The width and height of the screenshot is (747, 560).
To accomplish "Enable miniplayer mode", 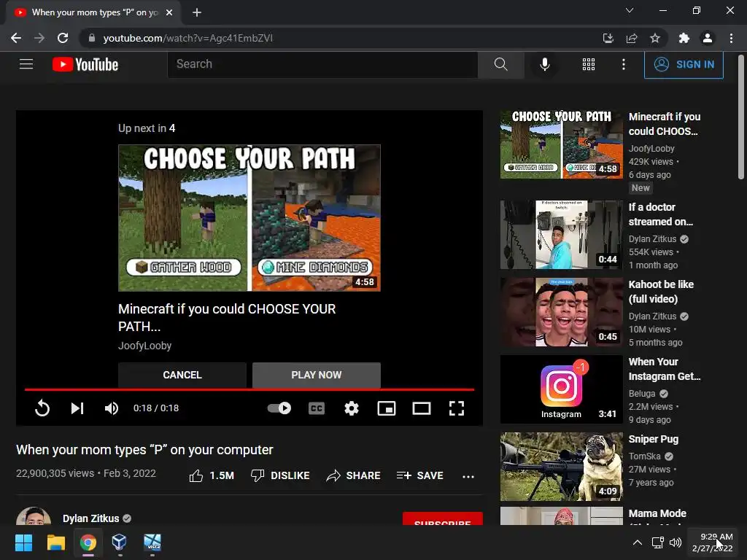I will point(387,408).
